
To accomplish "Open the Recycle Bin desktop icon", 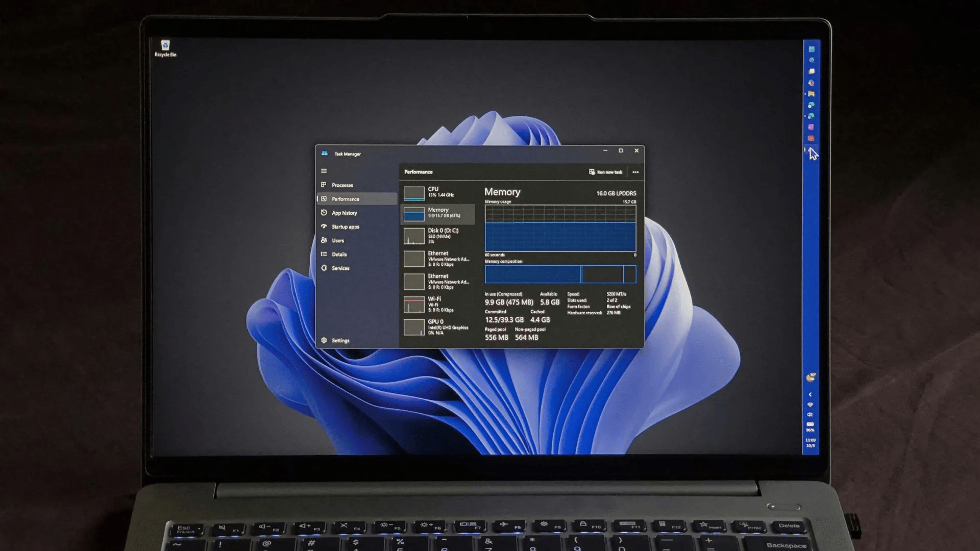I will tap(165, 48).
